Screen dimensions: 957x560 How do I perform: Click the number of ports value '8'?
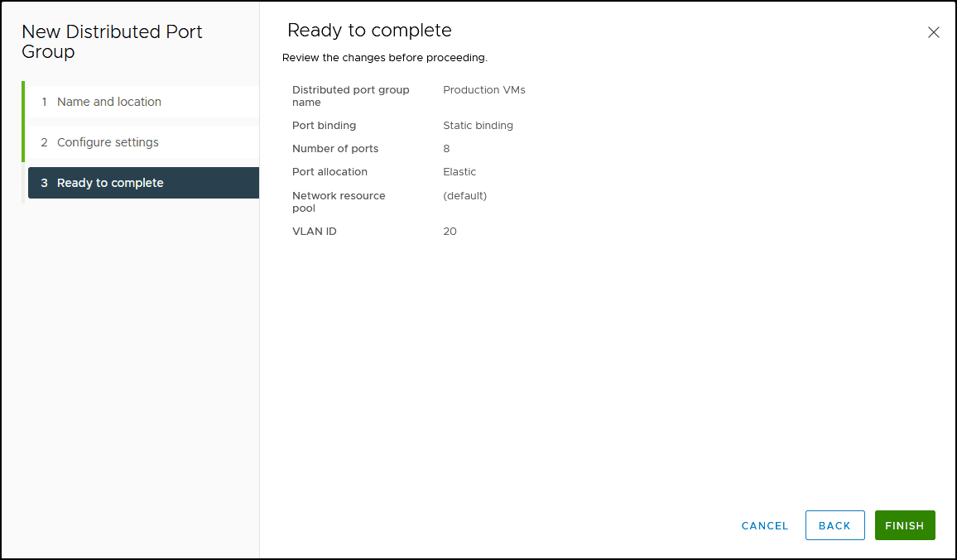pos(446,148)
